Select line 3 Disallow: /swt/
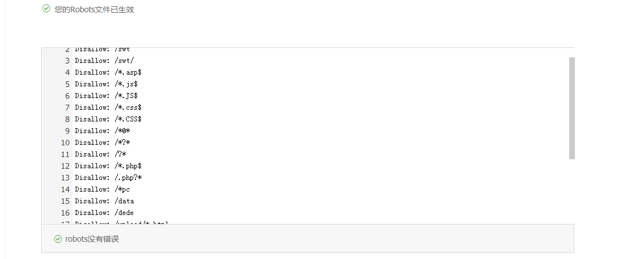Viewport: 644px width, 259px height. point(104,61)
